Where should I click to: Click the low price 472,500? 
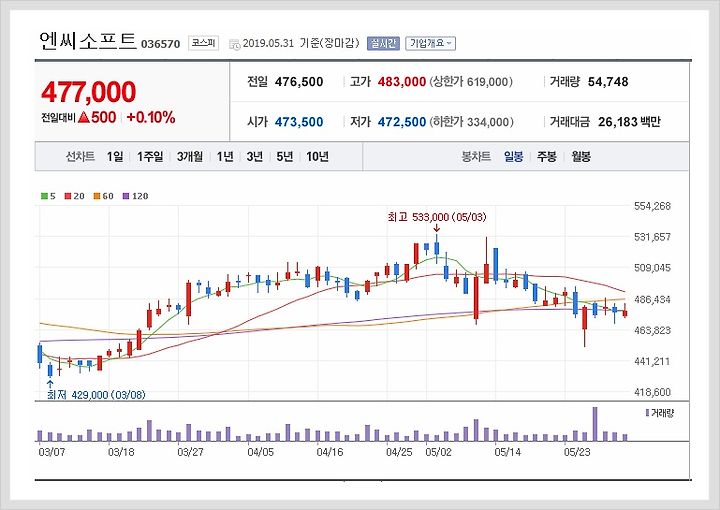pos(402,122)
